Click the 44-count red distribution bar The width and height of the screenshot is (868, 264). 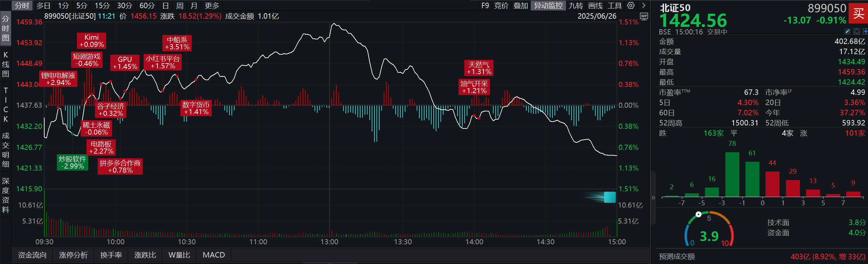[x=772, y=184]
